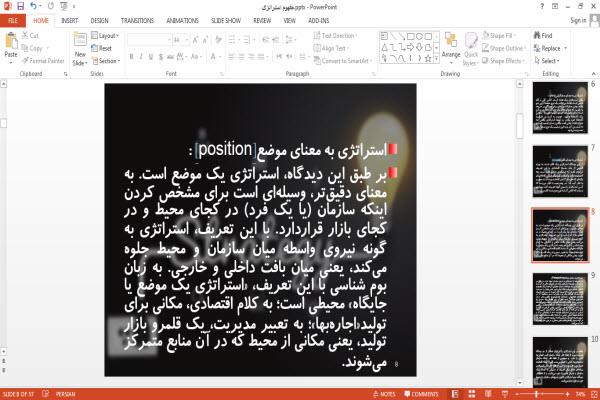The width and height of the screenshot is (600, 400).
Task: Toggle Strikethrough formatting
Action: pos(170,57)
